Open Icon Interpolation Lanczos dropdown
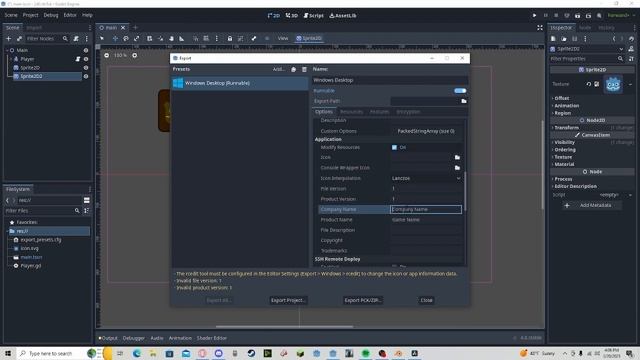Image resolution: width=640 pixels, height=360 pixels. coord(426,178)
